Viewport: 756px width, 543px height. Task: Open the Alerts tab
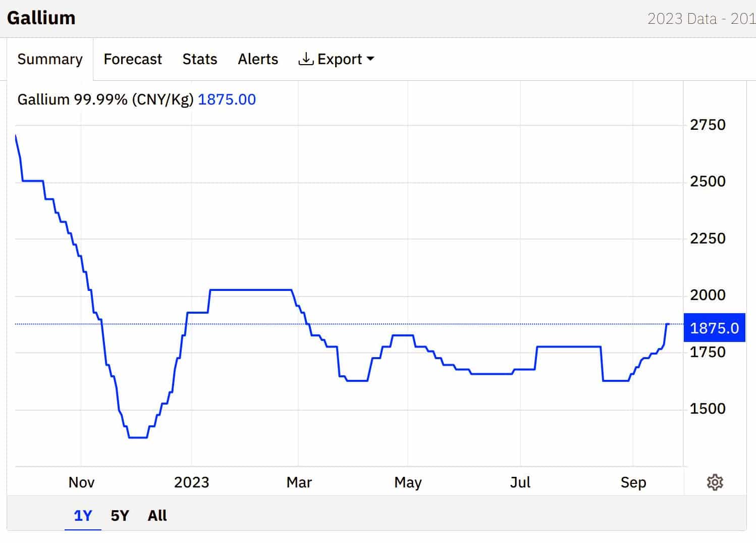pos(258,59)
